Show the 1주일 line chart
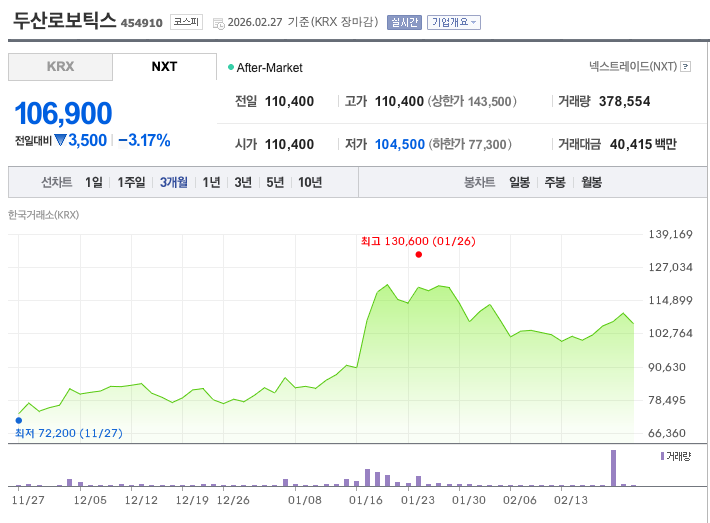The image size is (710, 523). coord(131,182)
